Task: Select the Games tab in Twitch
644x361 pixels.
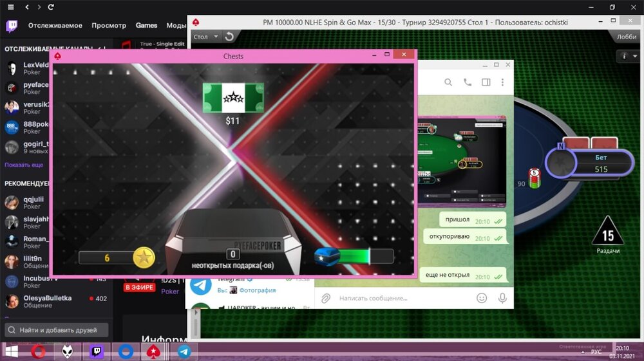Action: tap(146, 26)
